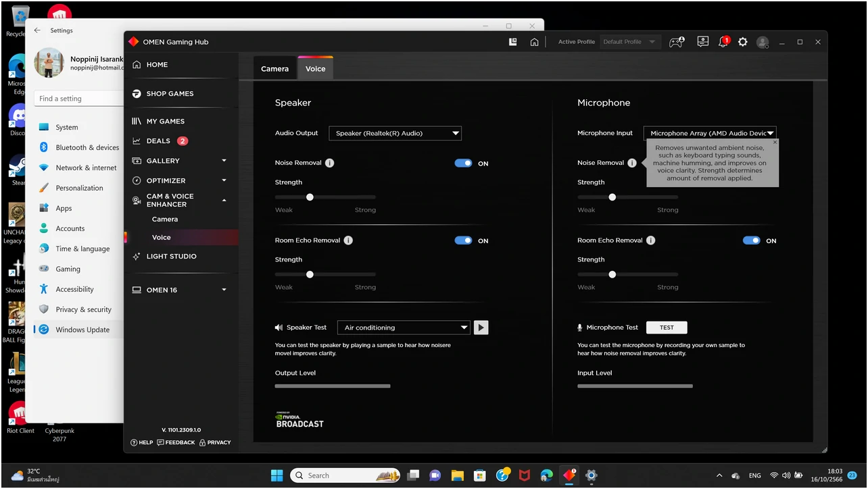Turn off Speaker Room Echo Removal toggle
This screenshot has width=868, height=489.
[x=463, y=240]
